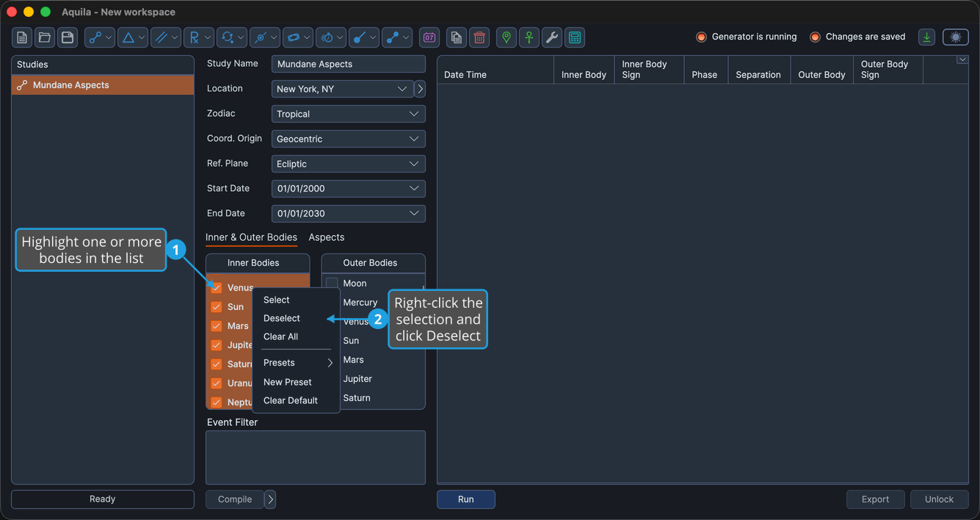Click the diagonal line with dot icon
Image resolution: width=980 pixels, height=520 pixels.
pyautogui.click(x=360, y=37)
